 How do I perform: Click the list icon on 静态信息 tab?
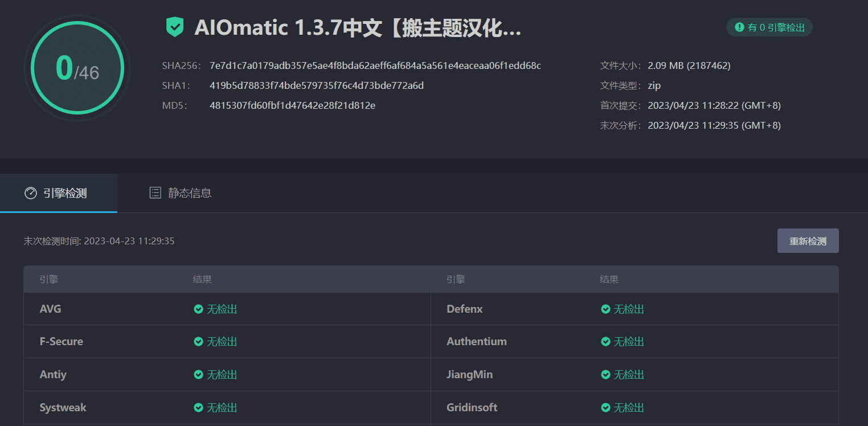155,193
